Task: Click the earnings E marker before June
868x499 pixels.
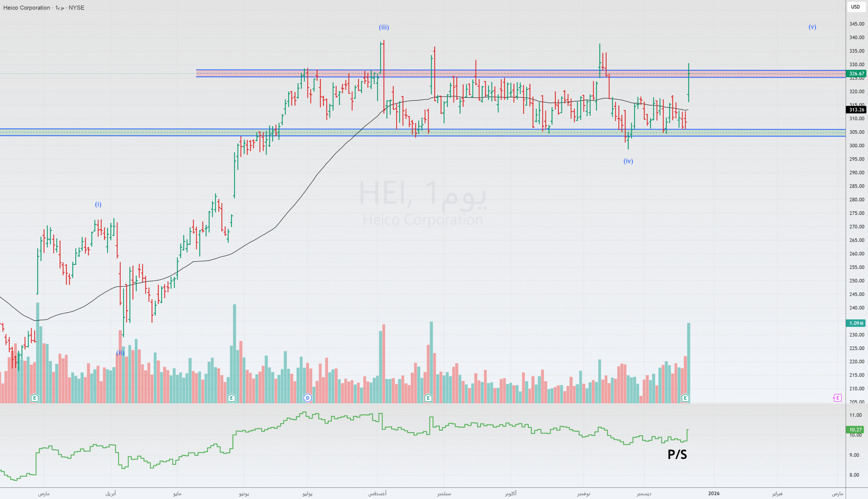Action: (x=232, y=398)
